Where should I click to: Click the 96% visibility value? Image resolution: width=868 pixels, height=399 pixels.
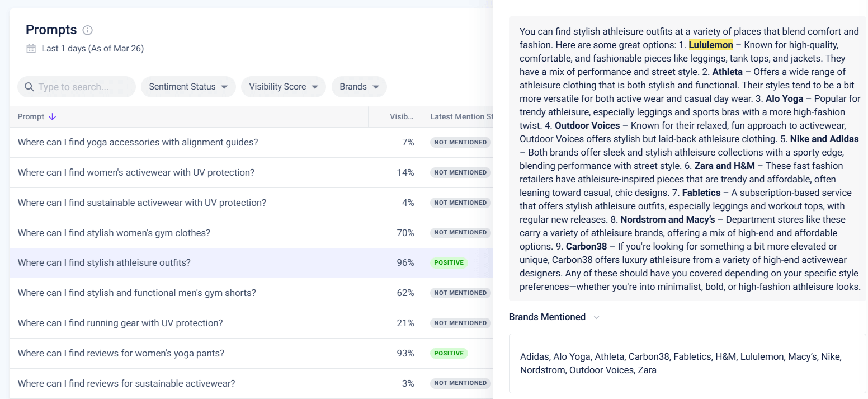405,262
